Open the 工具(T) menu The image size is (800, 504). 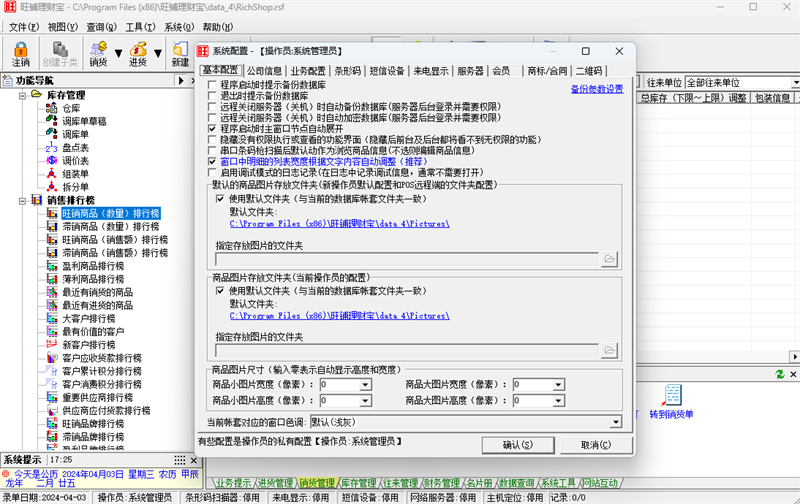pos(140,27)
